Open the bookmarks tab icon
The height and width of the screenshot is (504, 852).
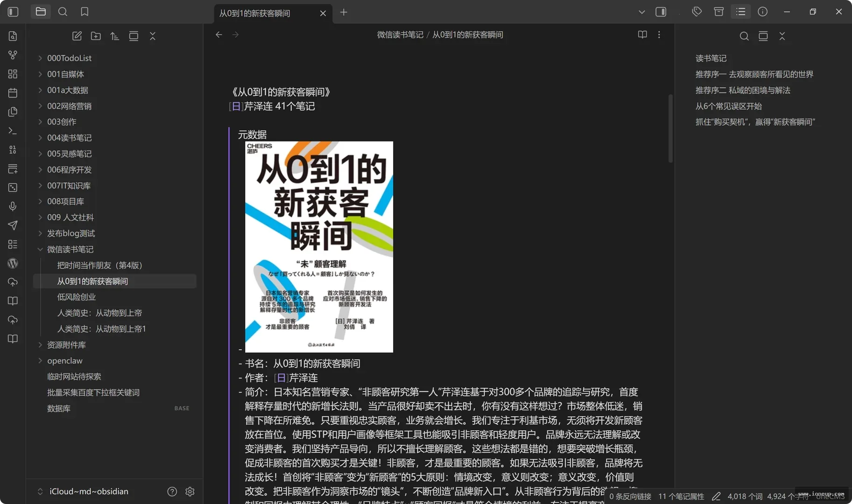(x=84, y=12)
